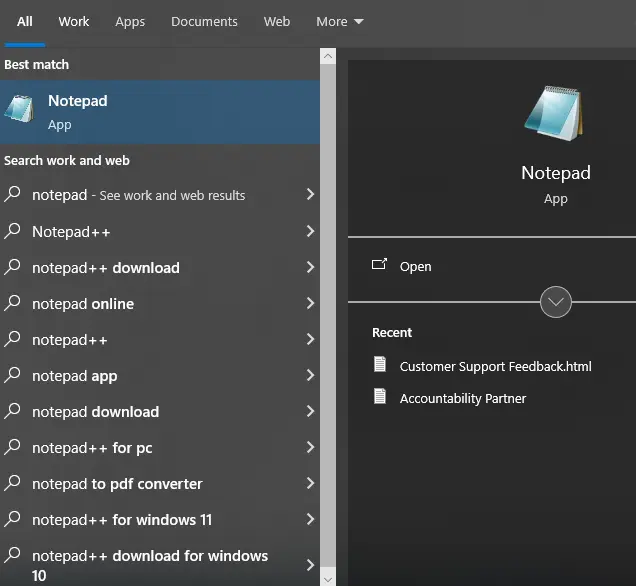Click search icon next to 'notepad download'

point(12,411)
